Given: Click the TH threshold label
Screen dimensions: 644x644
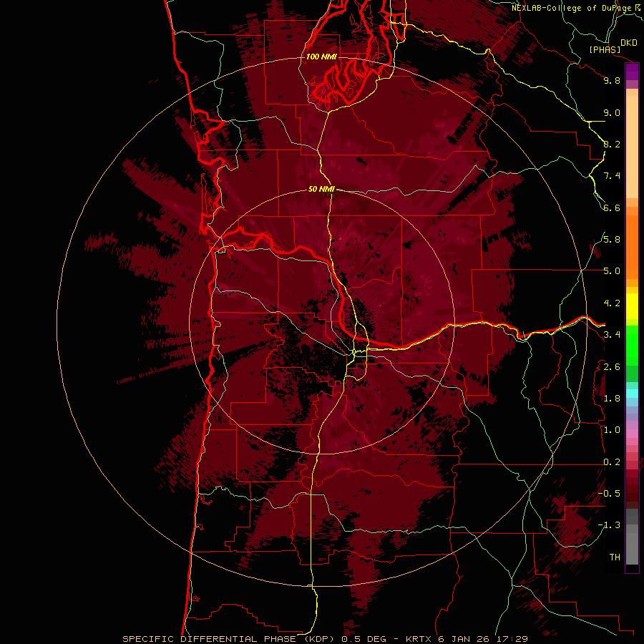Looking at the screenshot, I should pos(615,557).
